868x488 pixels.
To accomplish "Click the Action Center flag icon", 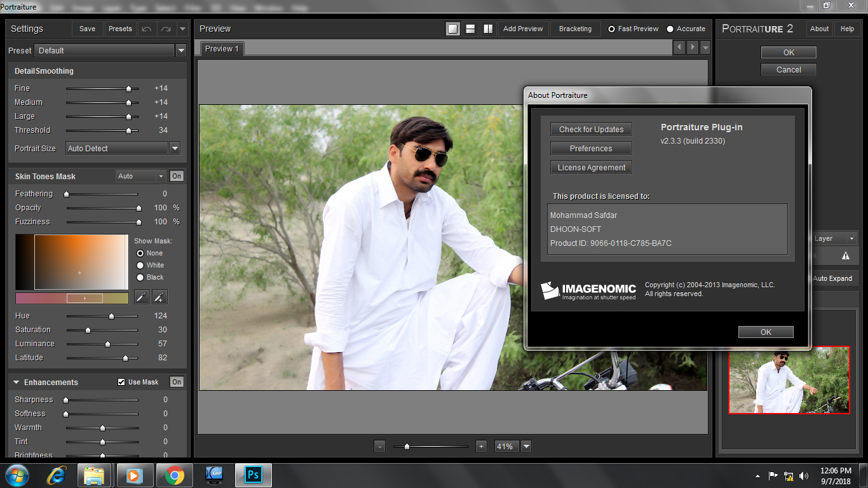I will pos(773,475).
